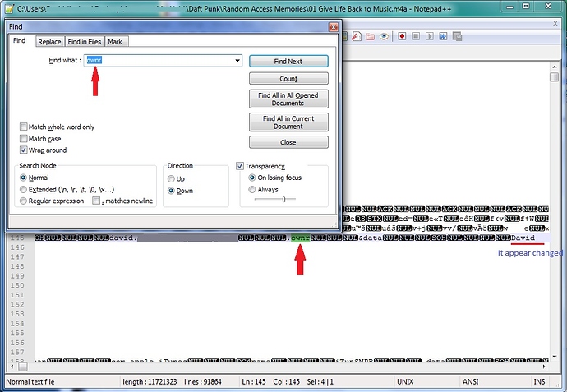Select transparency On losing focus
Screen dimensions: 567x392
point(252,178)
